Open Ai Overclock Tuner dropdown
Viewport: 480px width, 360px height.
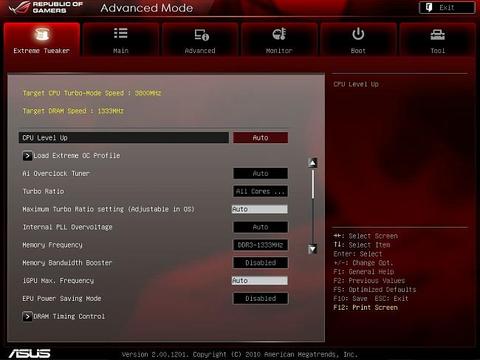tap(260, 173)
